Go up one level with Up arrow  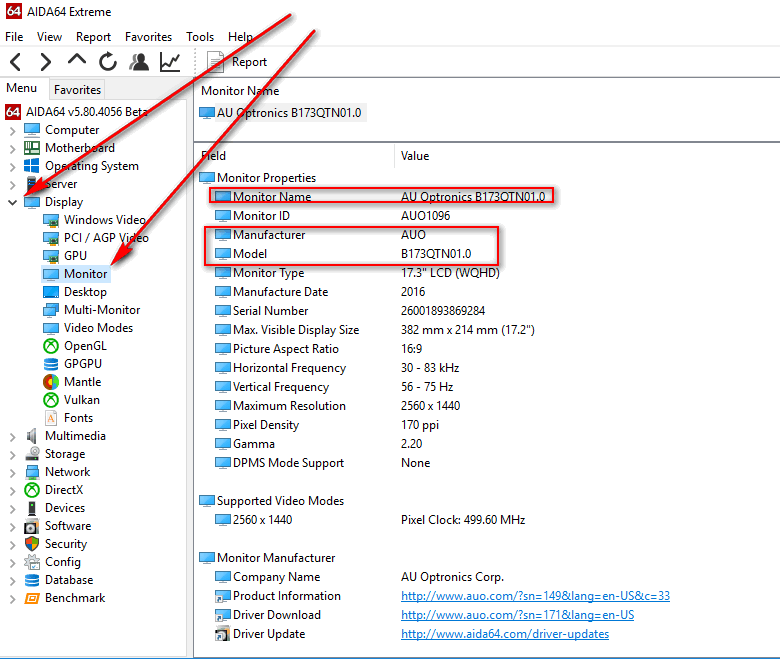click(x=77, y=60)
